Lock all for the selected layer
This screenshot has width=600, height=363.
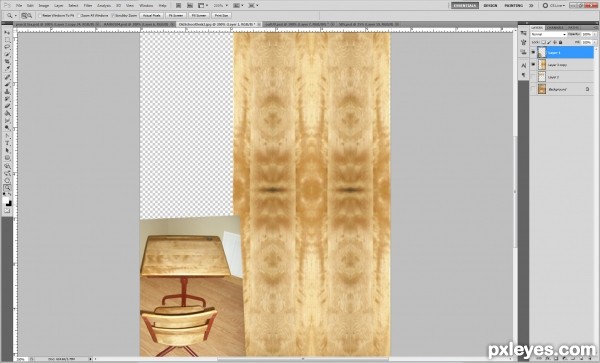(561, 42)
